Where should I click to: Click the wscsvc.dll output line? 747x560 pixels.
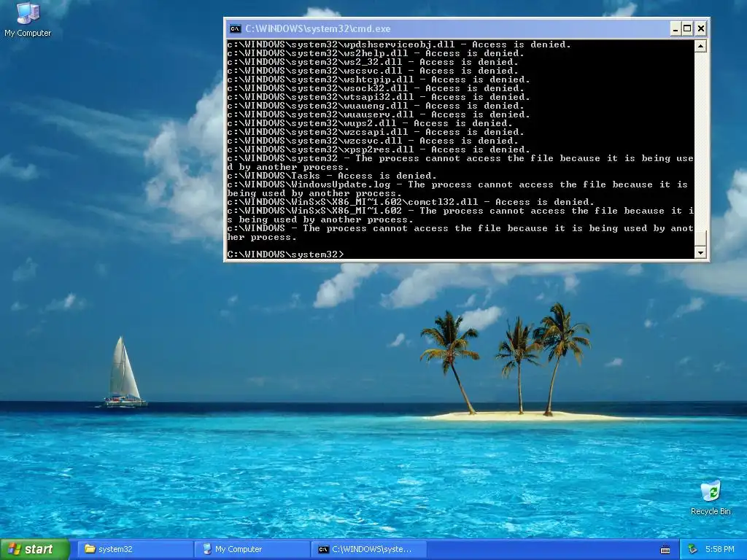pos(373,71)
